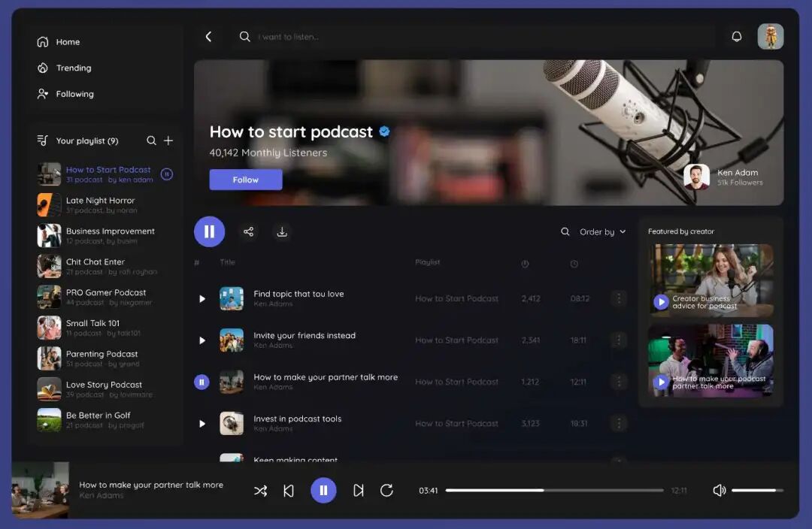The width and height of the screenshot is (812, 529).
Task: Open the user profile avatar
Action: [x=770, y=37]
